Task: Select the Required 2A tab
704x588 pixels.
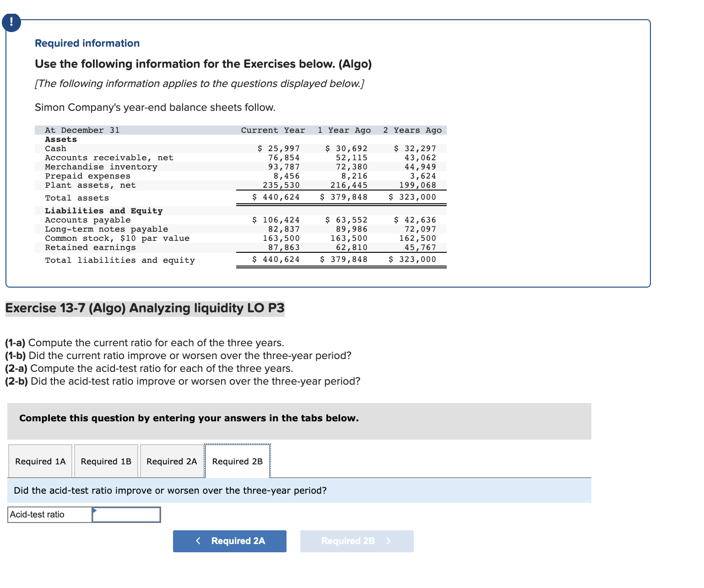Action: click(x=172, y=461)
